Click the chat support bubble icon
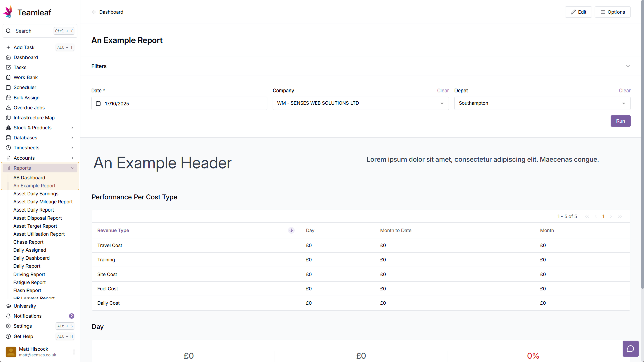This screenshot has height=362, width=644. point(630,349)
